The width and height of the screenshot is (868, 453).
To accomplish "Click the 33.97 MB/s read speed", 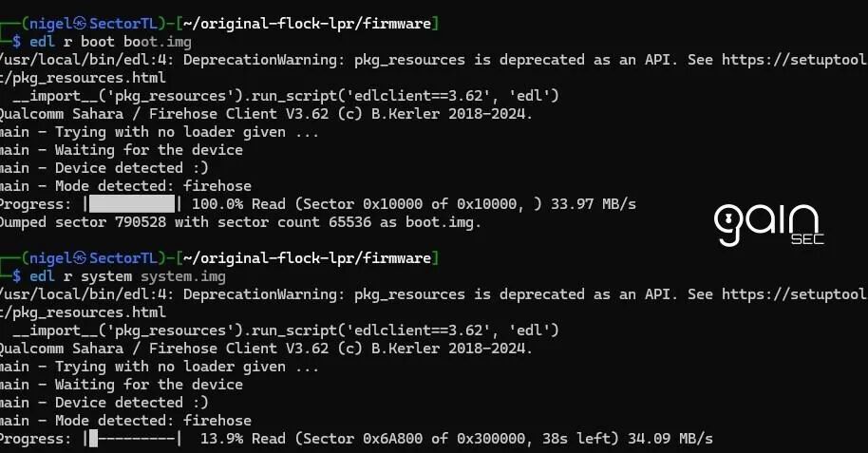I will pos(594,204).
